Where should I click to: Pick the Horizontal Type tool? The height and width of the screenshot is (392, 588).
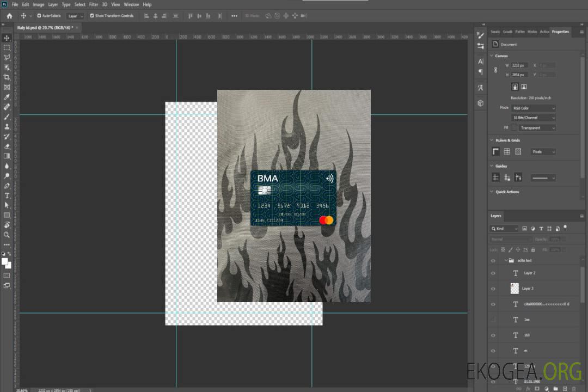[x=7, y=195]
